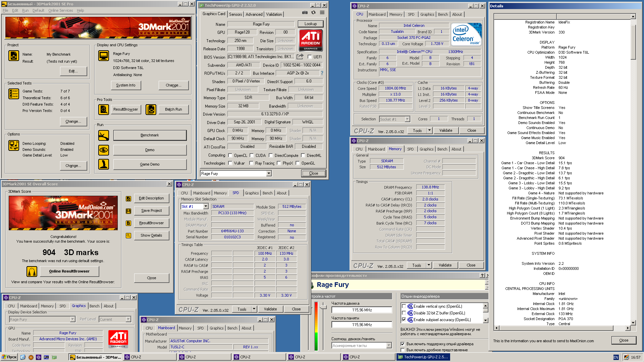Toggle the PhysX checkbox in GPU-Z
This screenshot has width=644, height=362.
pos(279,163)
